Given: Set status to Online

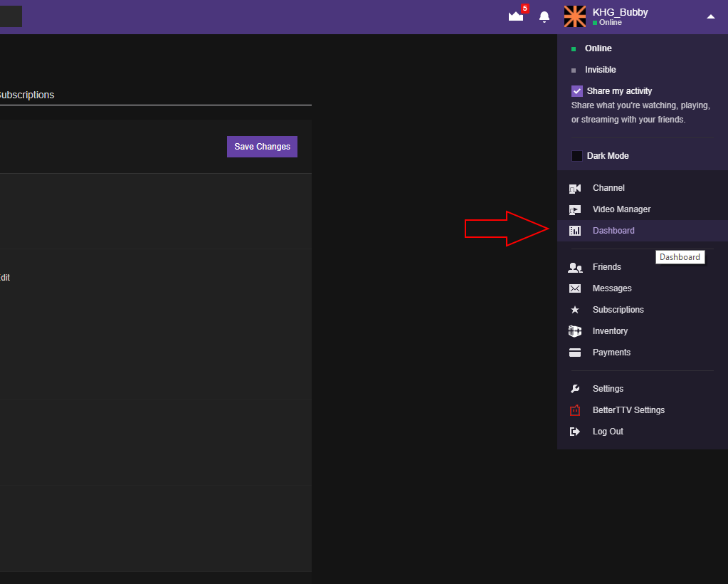Looking at the screenshot, I should tap(598, 48).
